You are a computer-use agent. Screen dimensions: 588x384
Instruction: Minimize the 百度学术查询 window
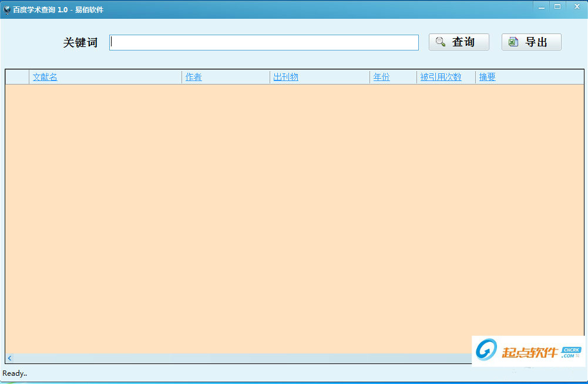542,7
